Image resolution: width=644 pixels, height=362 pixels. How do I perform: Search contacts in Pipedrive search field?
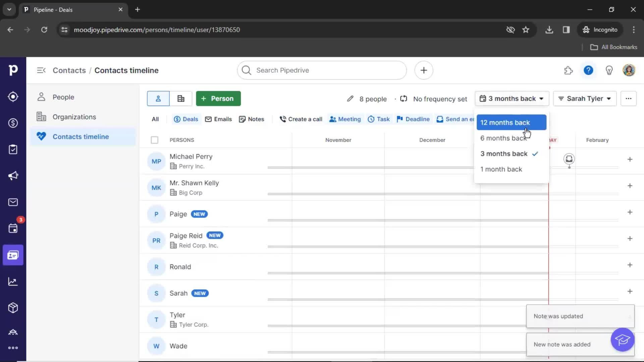pos(322,70)
